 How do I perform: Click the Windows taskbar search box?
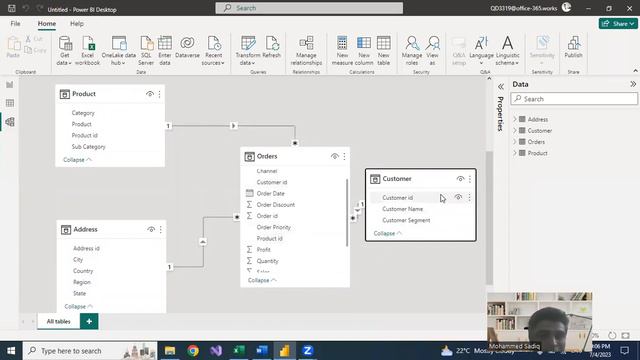click(x=90, y=351)
